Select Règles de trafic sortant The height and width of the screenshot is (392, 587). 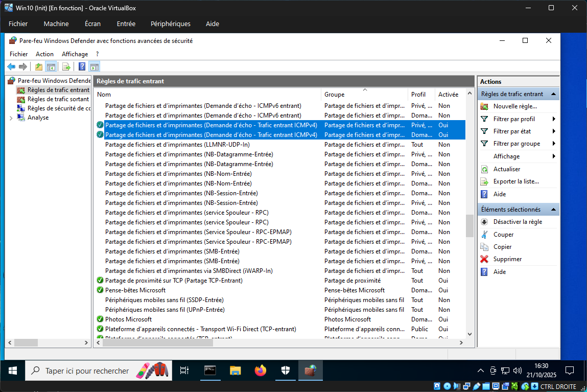[58, 99]
